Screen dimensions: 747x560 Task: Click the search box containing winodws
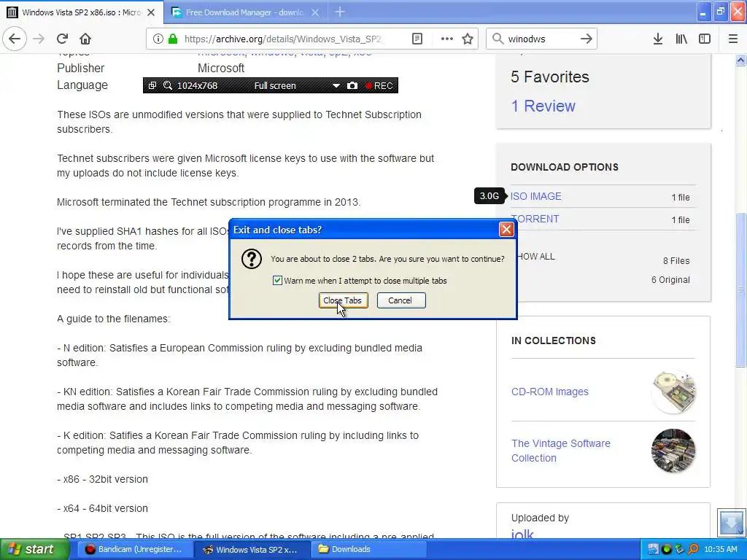(541, 39)
